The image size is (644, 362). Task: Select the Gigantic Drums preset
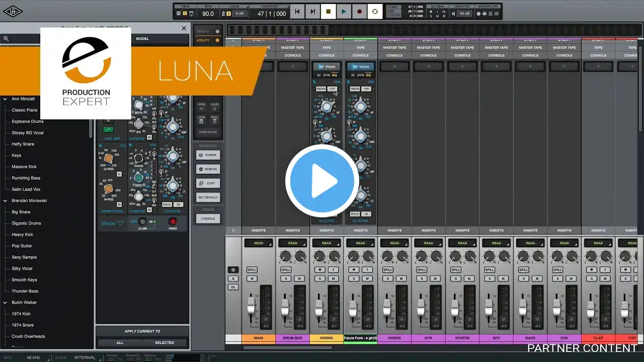point(26,223)
